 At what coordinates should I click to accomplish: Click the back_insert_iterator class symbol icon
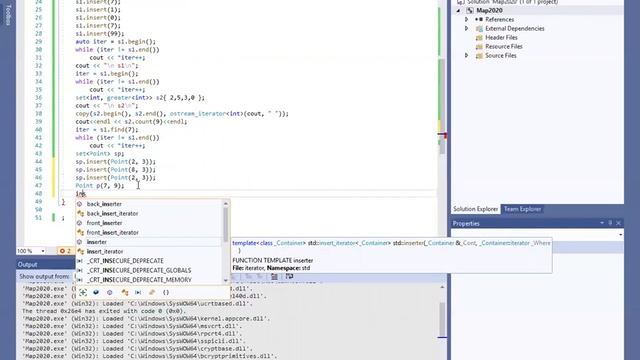point(80,213)
